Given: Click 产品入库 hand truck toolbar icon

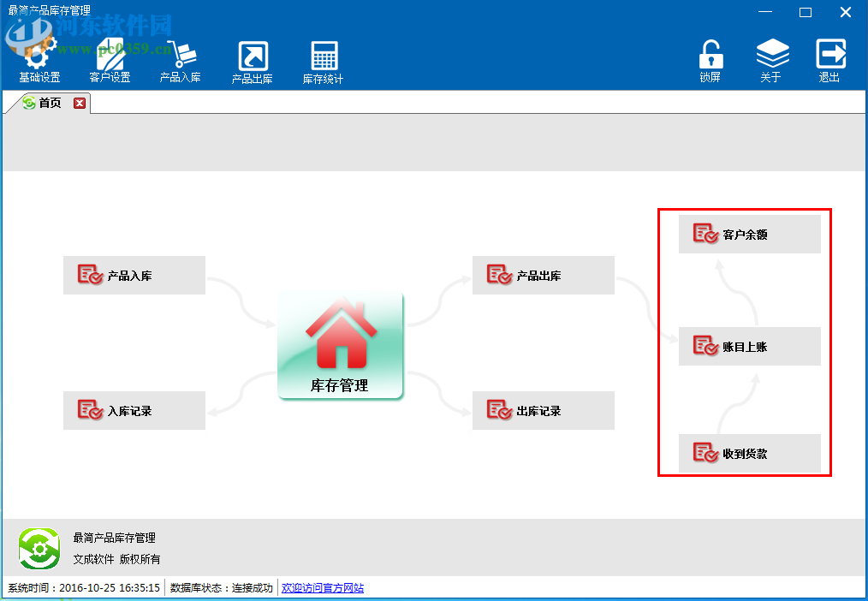Looking at the screenshot, I should pos(181,61).
